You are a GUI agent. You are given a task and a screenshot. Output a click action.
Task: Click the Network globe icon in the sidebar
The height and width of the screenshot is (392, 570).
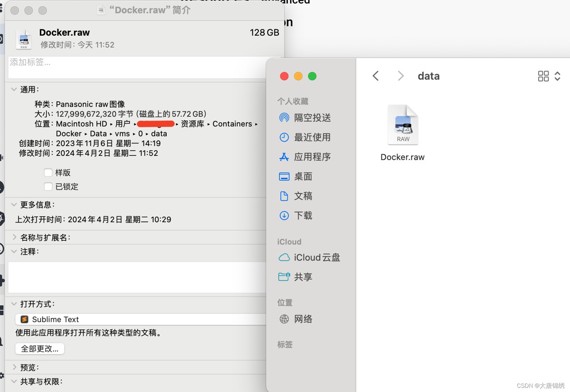click(284, 319)
